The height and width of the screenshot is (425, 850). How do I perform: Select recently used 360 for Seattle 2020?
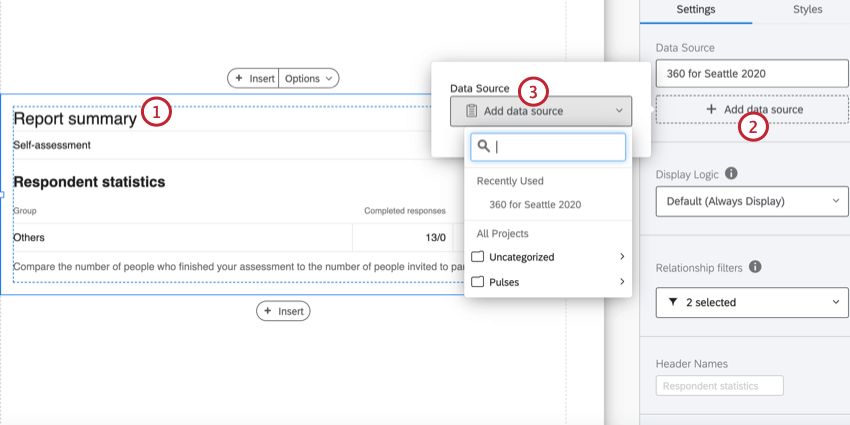point(535,204)
